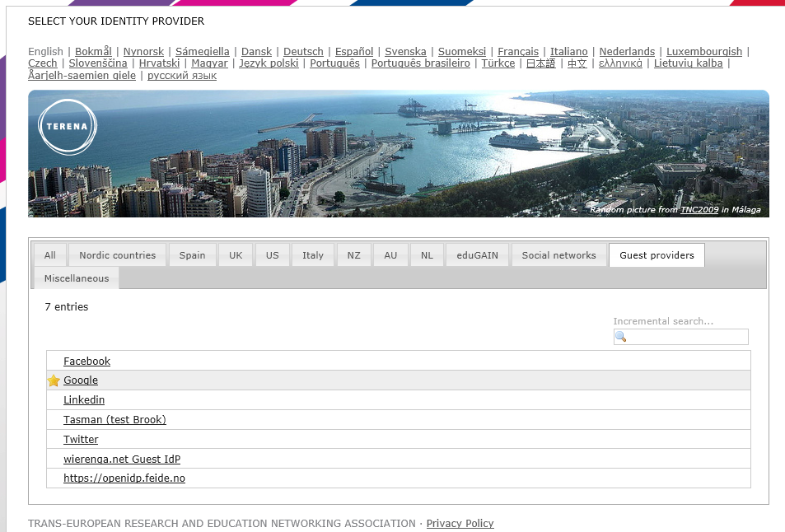Screen dimensions: 785x532
Task: Click the SELECT YOUR IDENTITY PROVIDER heading
Action: click(116, 21)
